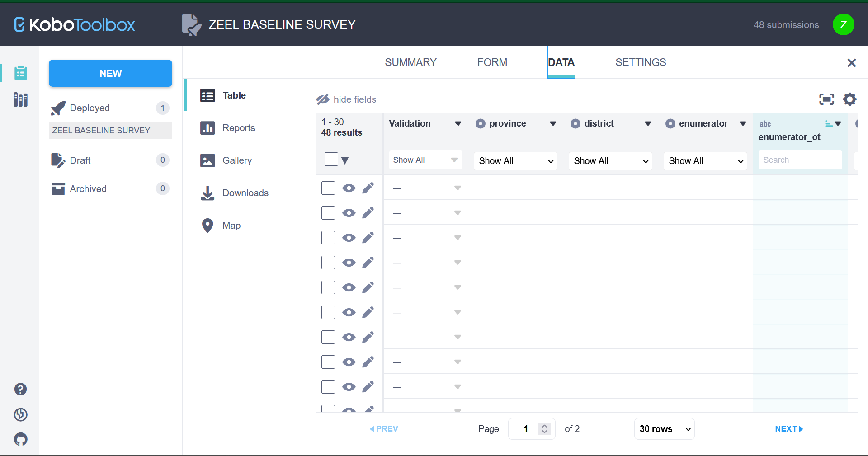Click the hide fields icon
Viewport: 868px width, 456px height.
[x=323, y=99]
